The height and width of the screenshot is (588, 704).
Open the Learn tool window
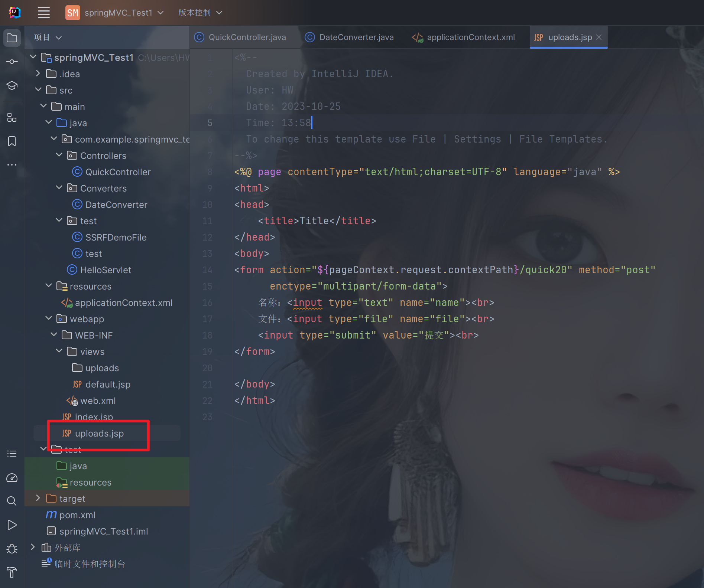tap(12, 86)
